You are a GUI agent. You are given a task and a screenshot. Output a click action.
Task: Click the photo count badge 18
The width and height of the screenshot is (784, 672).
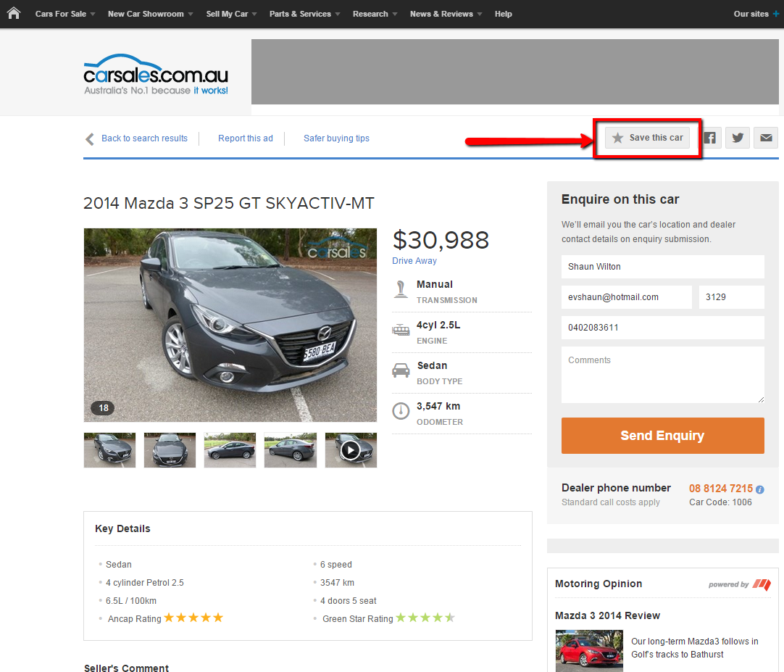(103, 408)
